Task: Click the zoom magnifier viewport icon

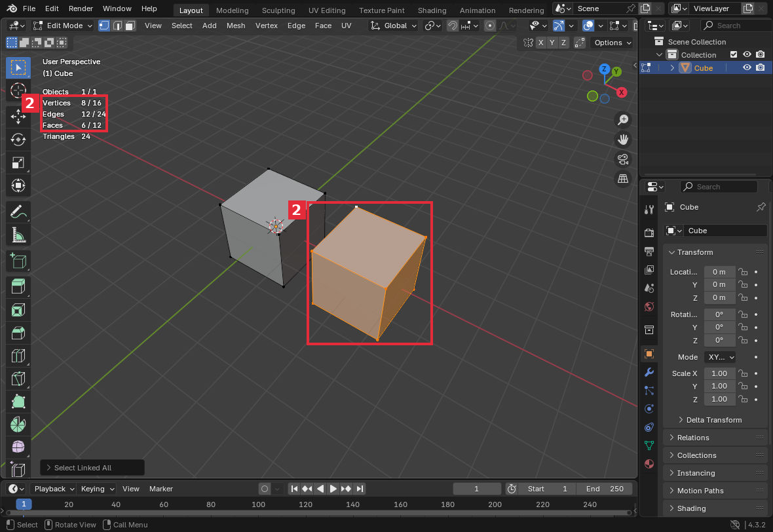Action: click(x=623, y=120)
